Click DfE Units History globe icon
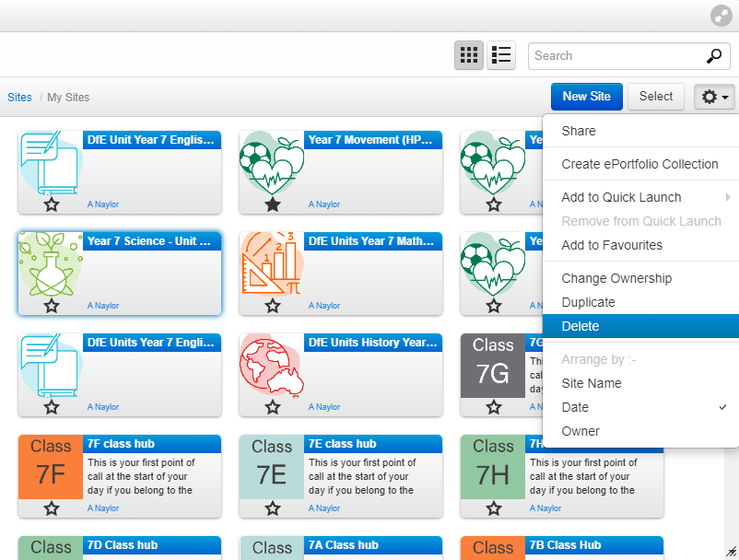The height and width of the screenshot is (560, 739). [x=272, y=366]
